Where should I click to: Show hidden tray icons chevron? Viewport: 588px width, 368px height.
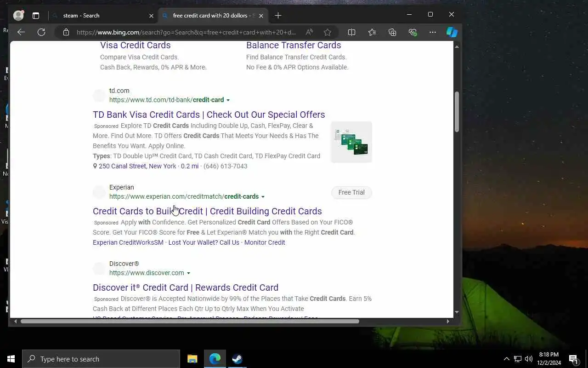507,359
